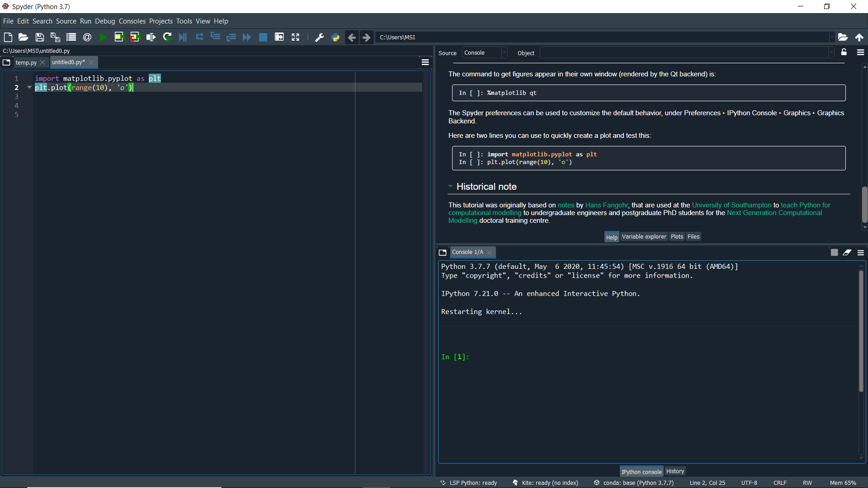
Task: Click the green Run file button
Action: click(x=103, y=37)
